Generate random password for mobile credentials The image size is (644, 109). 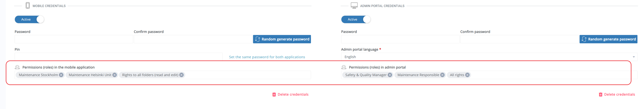(282, 39)
